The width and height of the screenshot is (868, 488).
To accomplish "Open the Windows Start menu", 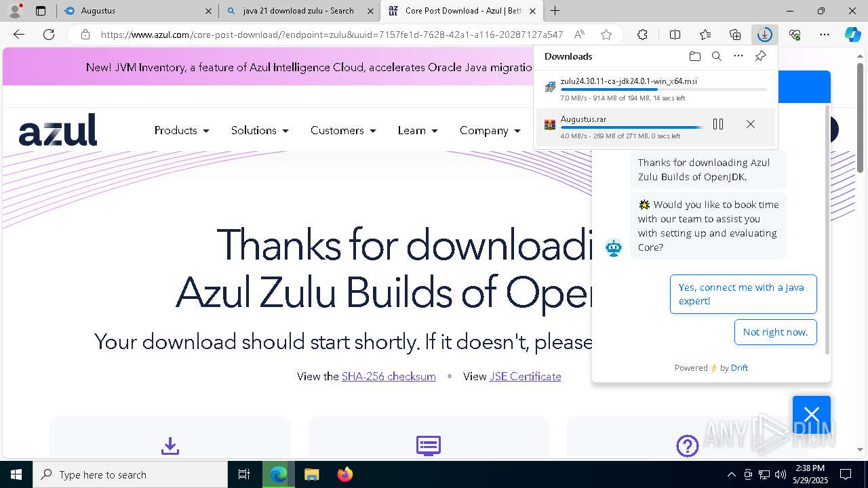I will tap(16, 474).
